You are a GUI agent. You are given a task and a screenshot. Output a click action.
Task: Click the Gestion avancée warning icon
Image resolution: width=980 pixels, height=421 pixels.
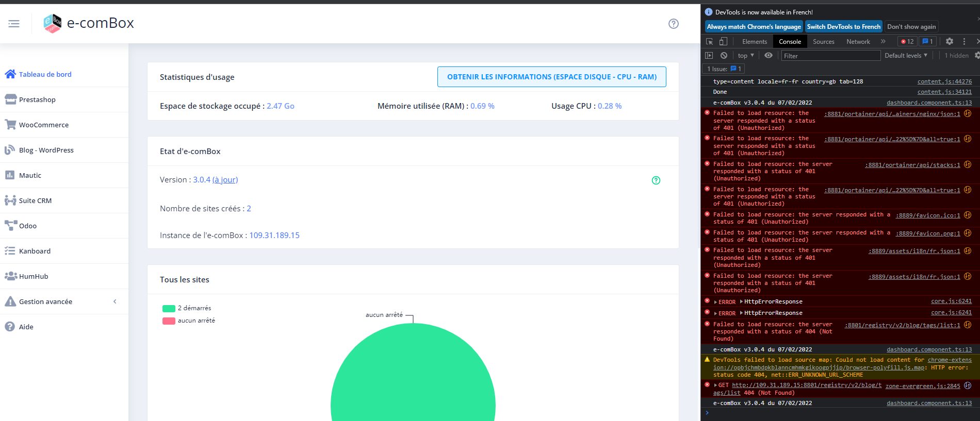pyautogui.click(x=10, y=301)
